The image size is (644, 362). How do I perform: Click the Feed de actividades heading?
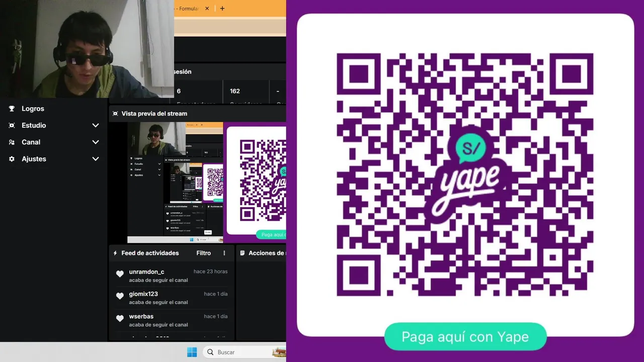coord(150,253)
